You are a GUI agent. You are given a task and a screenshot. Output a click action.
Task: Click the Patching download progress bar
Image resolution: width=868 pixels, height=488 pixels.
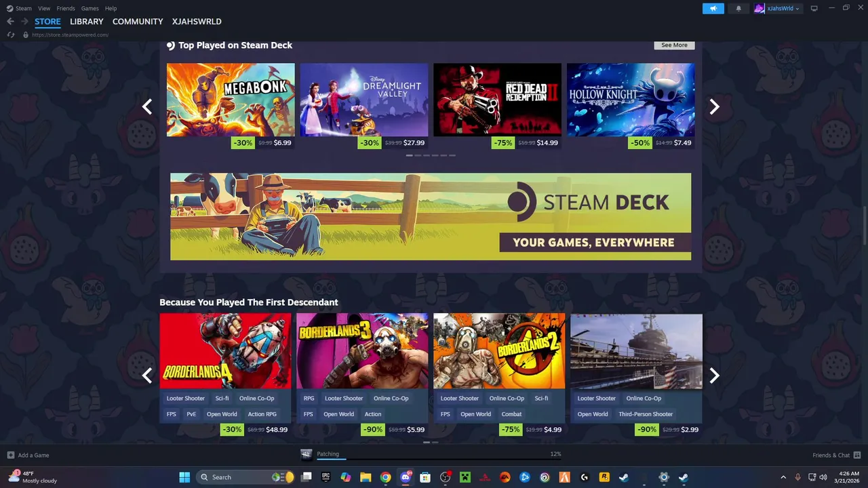pos(439,460)
